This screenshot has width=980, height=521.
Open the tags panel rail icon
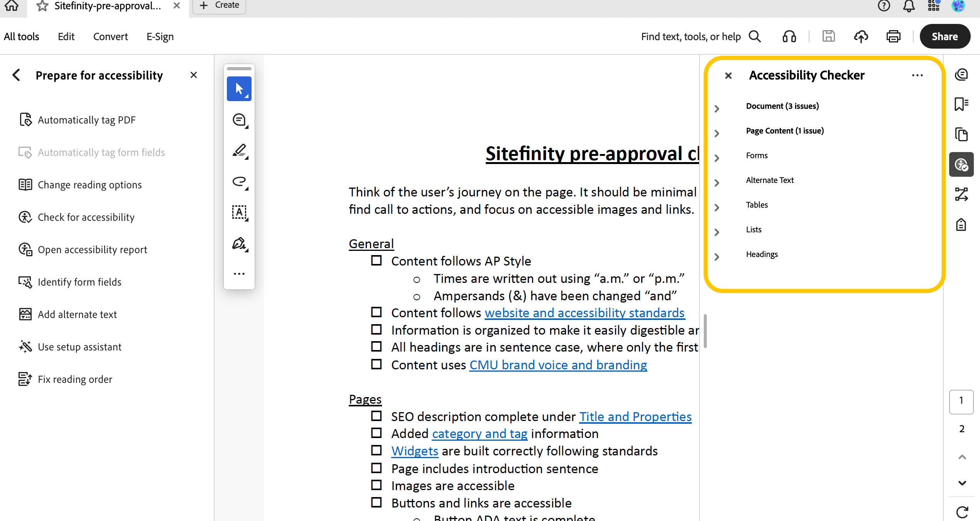coord(961,225)
